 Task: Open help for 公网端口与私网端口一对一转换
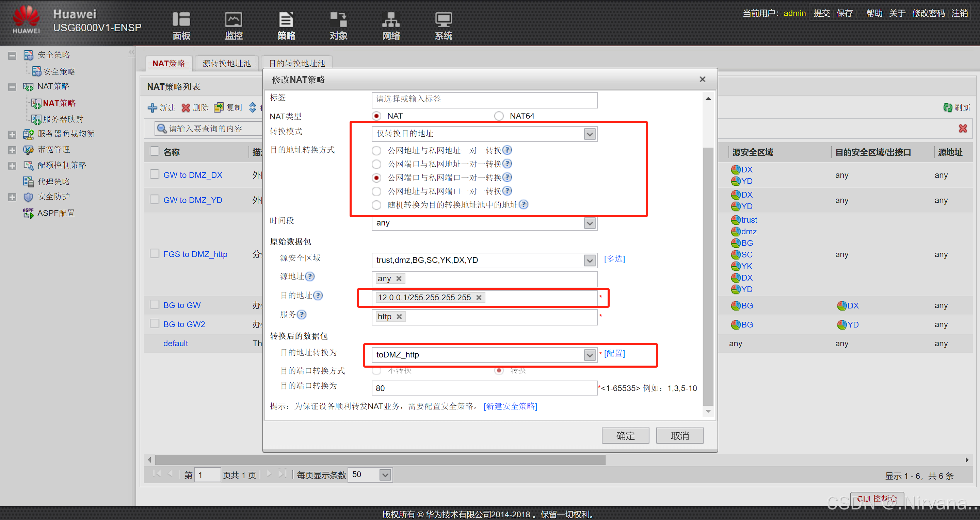pyautogui.click(x=507, y=178)
